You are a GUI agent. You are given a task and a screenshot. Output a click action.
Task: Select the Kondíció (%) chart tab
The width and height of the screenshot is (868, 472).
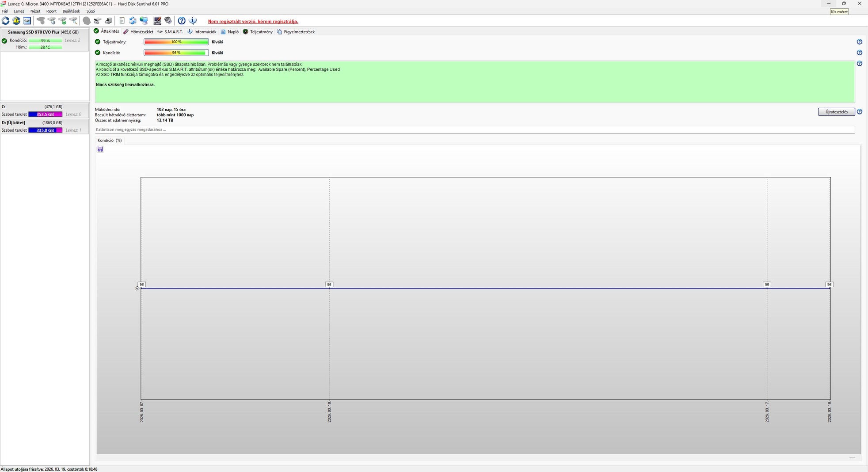pos(110,140)
